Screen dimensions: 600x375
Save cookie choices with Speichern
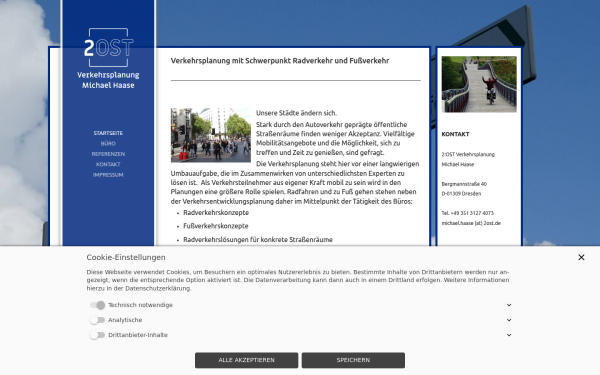pos(353,360)
